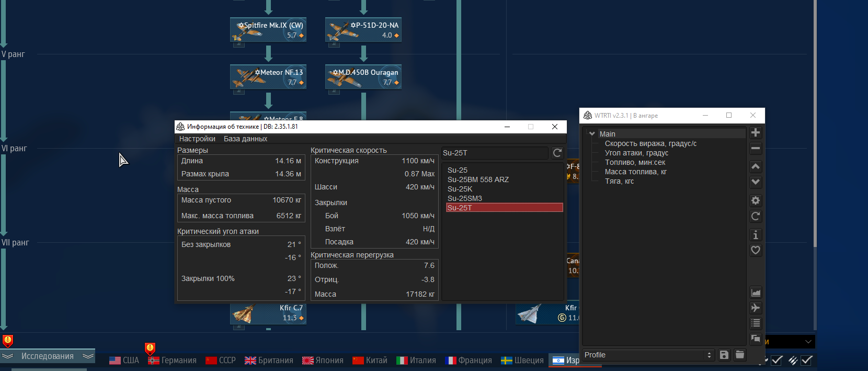The width and height of the screenshot is (868, 371).
Task: Click the M.D.450B Ouragan aircraft card
Action: (363, 77)
